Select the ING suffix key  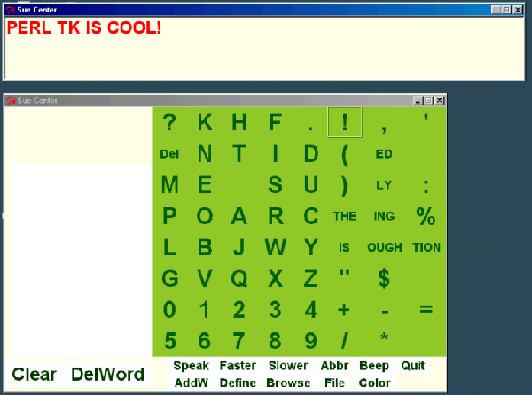tap(384, 216)
